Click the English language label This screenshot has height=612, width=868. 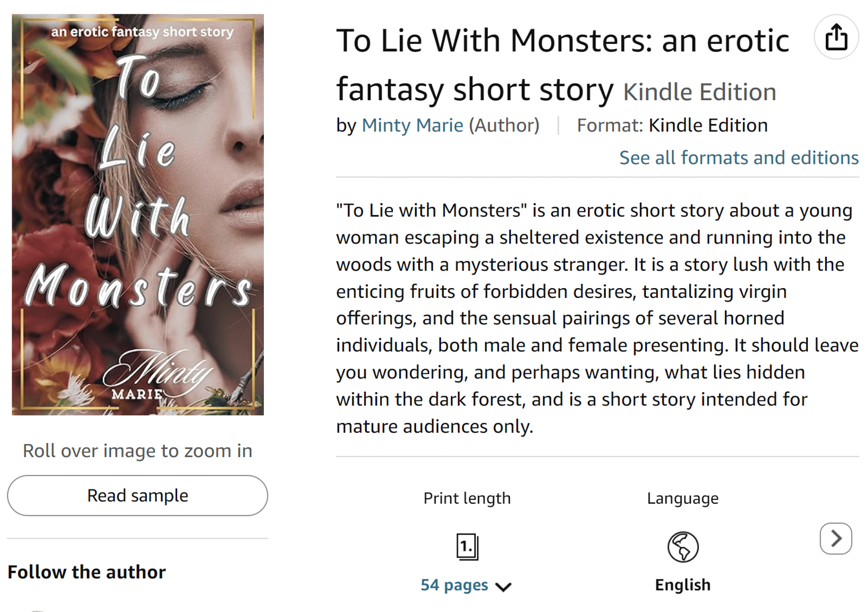point(683,584)
